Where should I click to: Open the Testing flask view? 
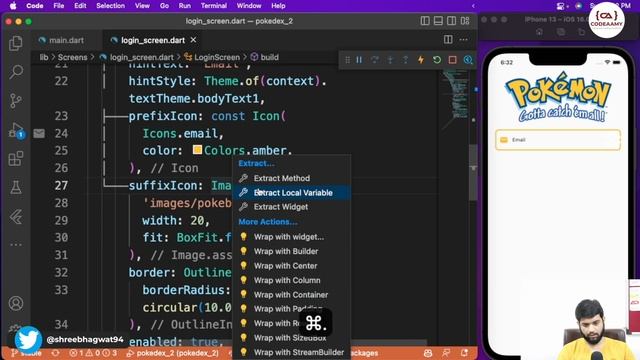[x=16, y=188]
